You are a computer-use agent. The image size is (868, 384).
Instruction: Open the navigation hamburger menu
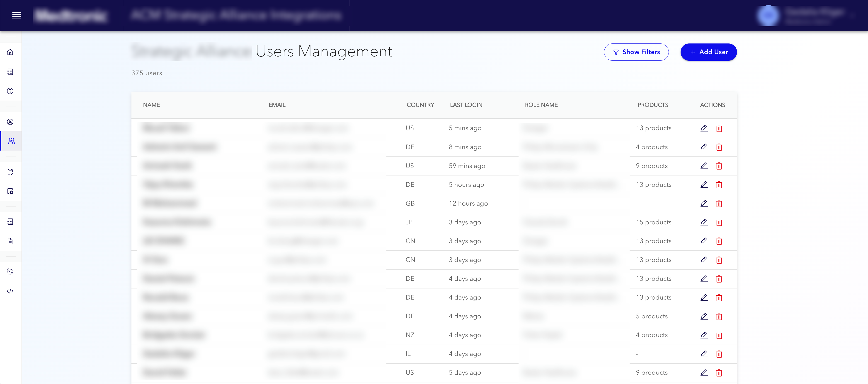point(17,15)
